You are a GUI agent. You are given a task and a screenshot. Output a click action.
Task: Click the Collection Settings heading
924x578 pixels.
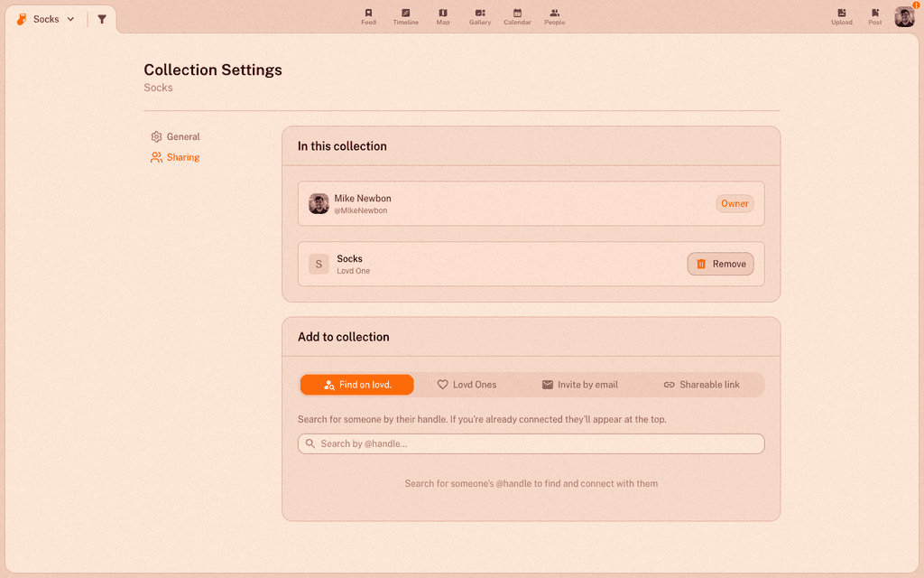213,70
